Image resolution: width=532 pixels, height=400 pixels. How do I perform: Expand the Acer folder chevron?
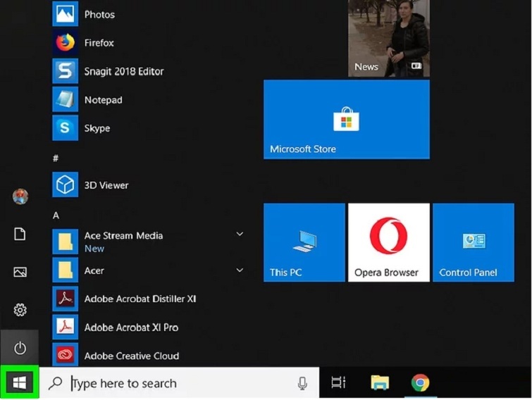240,270
